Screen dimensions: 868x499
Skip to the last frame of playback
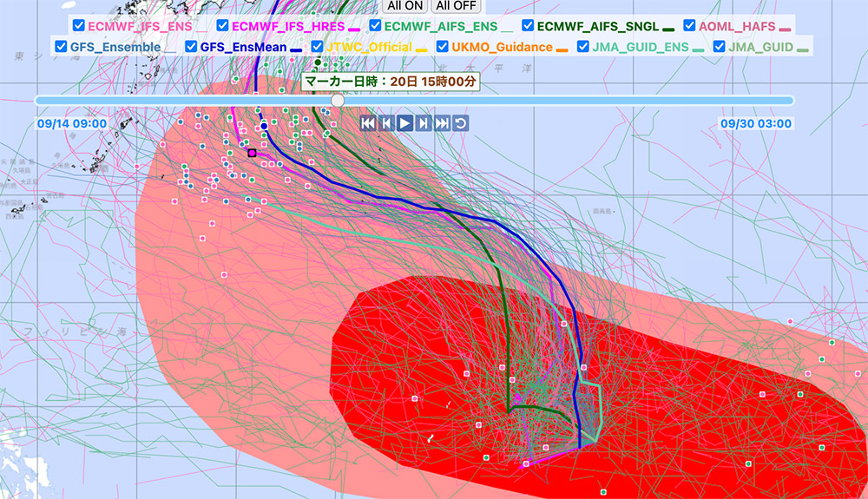tap(442, 123)
